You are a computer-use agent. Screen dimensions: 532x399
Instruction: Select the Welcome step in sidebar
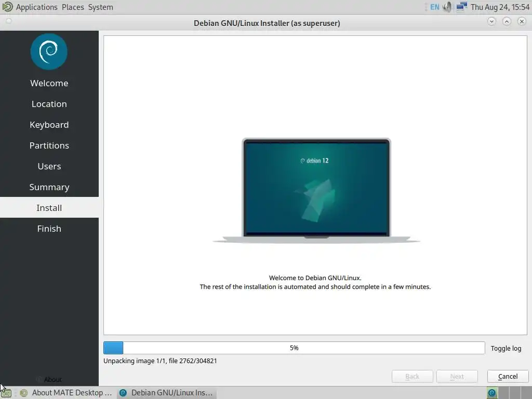point(49,83)
